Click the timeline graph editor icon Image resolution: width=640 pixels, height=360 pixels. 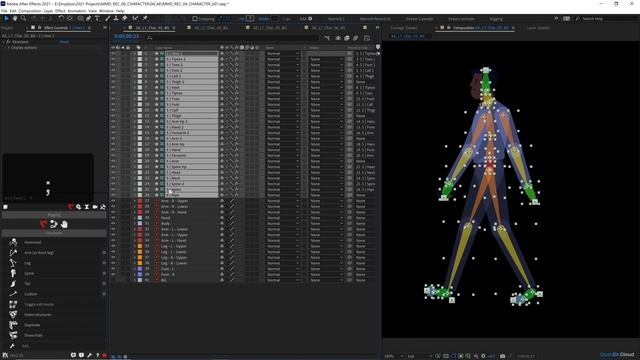[x=367, y=38]
